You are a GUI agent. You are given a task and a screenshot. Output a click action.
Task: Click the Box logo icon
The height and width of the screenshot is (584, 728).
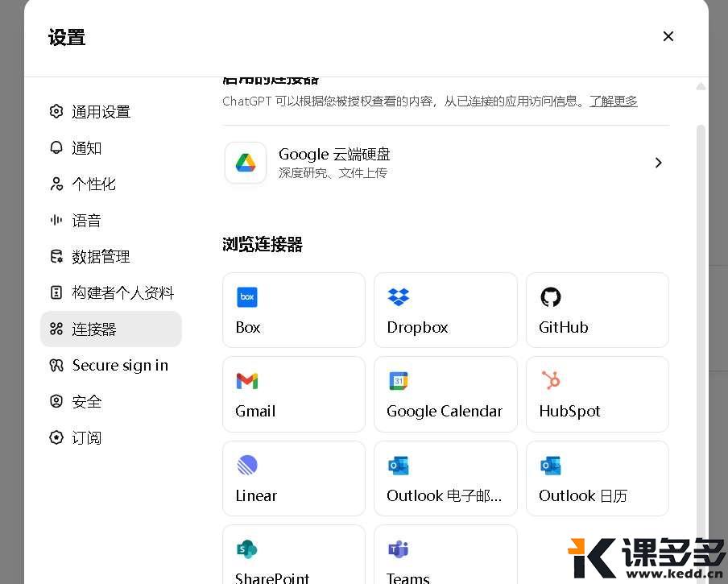click(247, 297)
